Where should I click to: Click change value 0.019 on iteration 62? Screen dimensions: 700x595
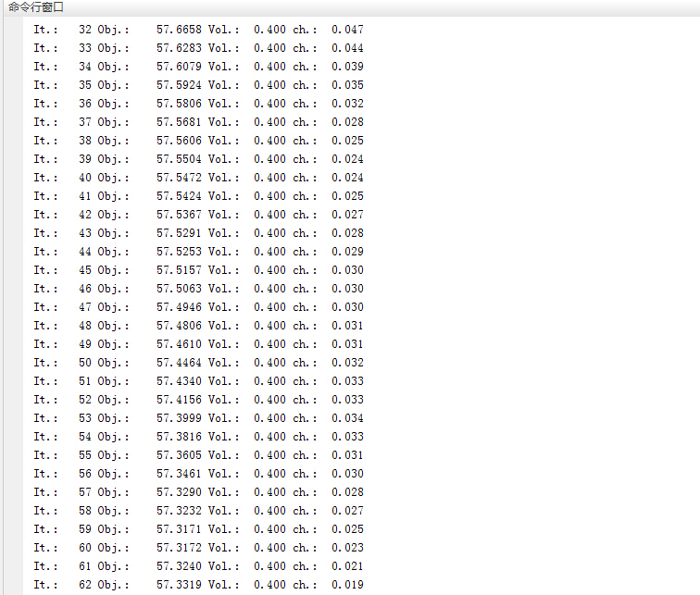tap(348, 585)
